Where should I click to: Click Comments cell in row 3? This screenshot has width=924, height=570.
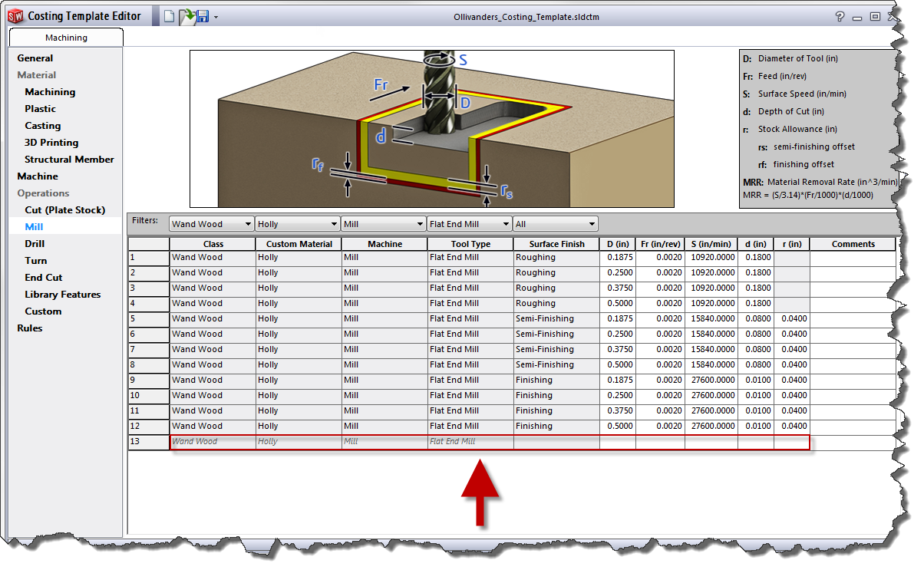(x=853, y=288)
